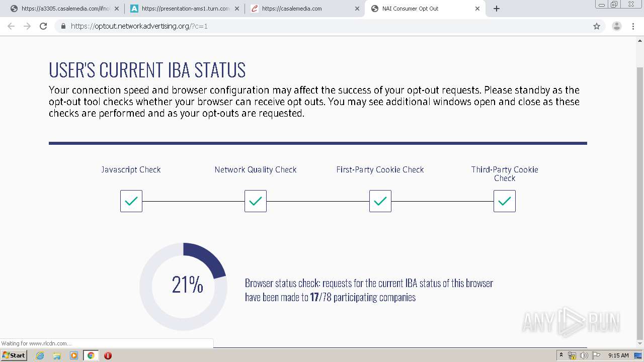The width and height of the screenshot is (644, 362).
Task: Click the Chrome taskbar icon
Action: [91, 355]
